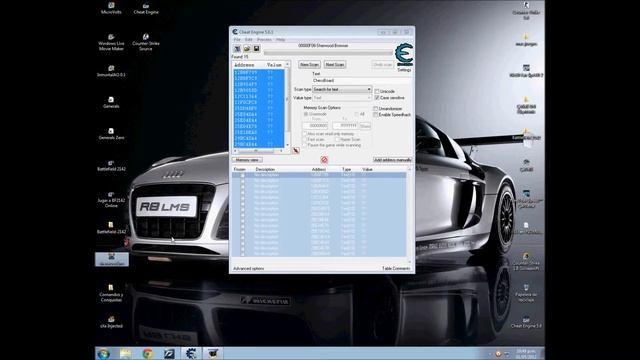Open Comandos y Conquistas folder icon
640x360 pixels.
pos(111,293)
